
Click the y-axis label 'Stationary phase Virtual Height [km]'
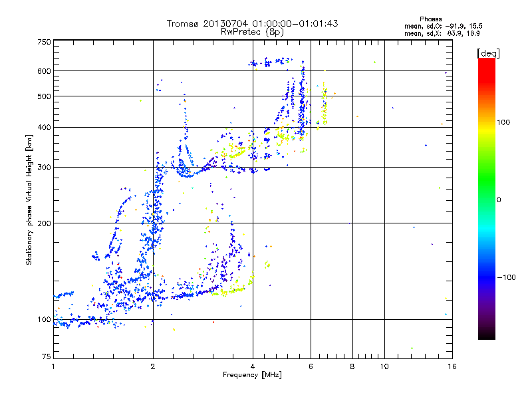29,200
